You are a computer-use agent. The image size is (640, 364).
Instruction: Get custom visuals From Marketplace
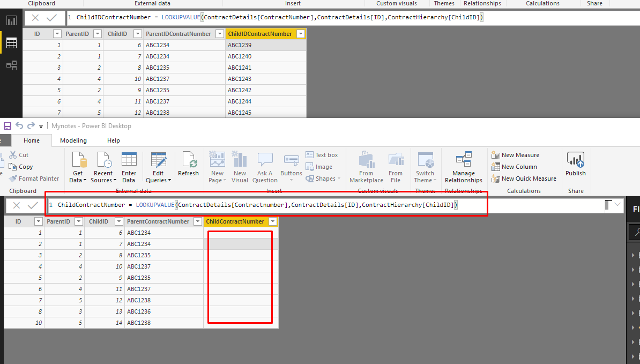click(x=366, y=167)
